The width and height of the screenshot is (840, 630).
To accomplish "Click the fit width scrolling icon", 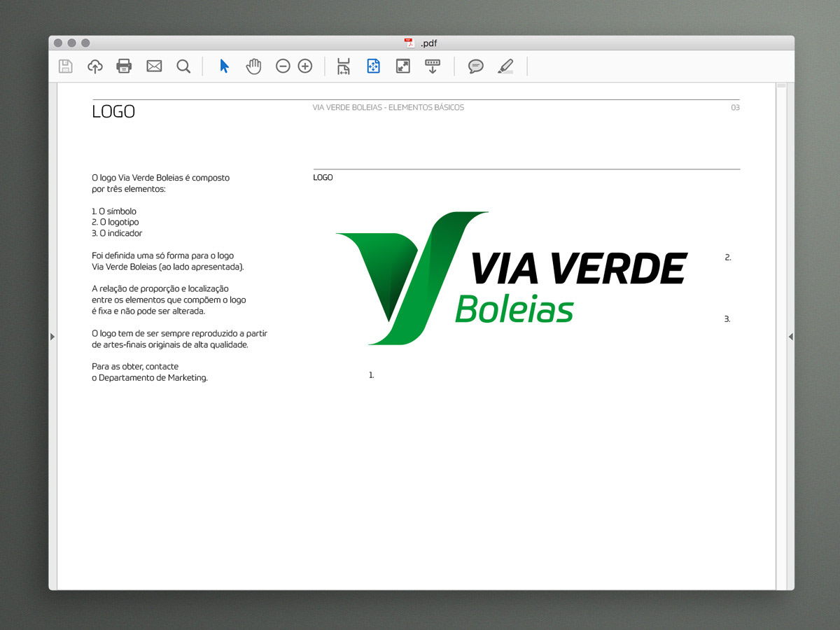I will tap(343, 66).
